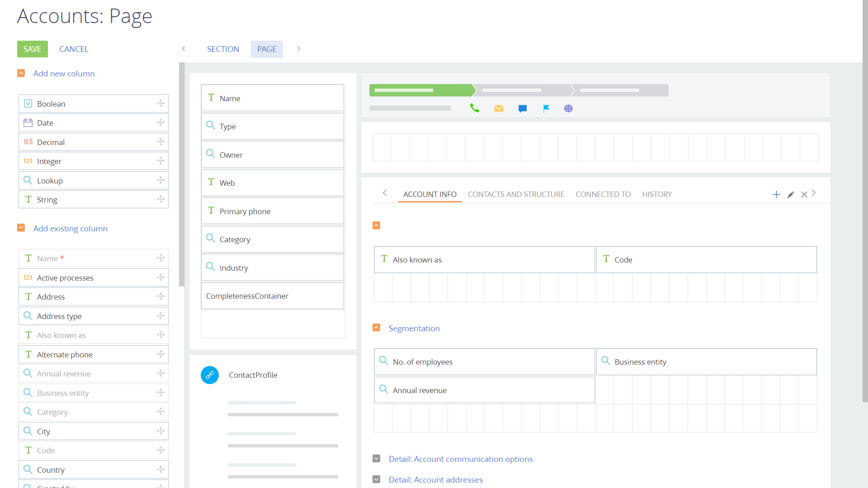The image size is (868, 488).
Task: Click the ContactProfile link icon
Action: (x=209, y=375)
